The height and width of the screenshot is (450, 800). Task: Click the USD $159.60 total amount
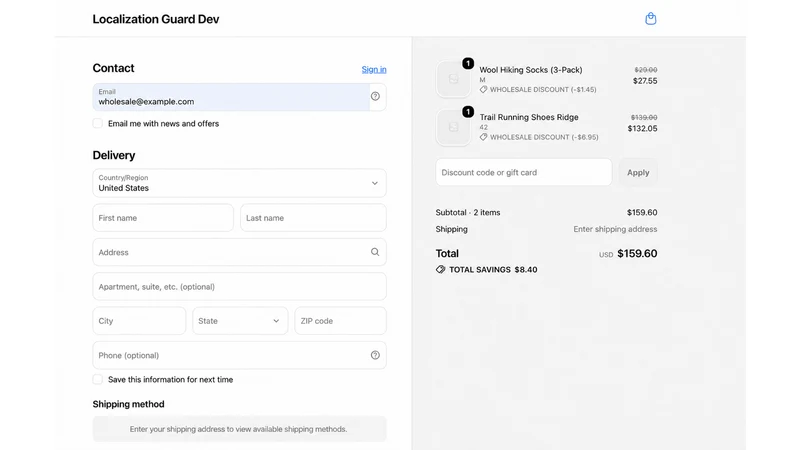click(628, 254)
